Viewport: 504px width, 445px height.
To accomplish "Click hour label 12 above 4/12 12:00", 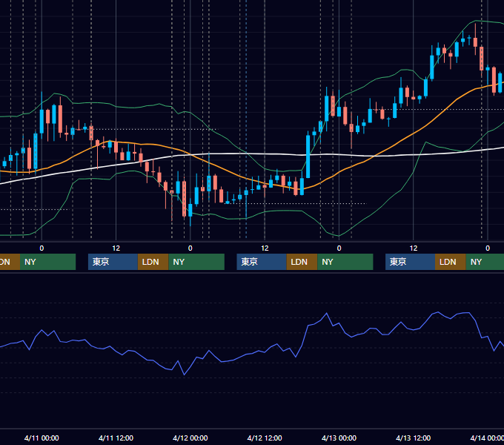I will 265,248.
